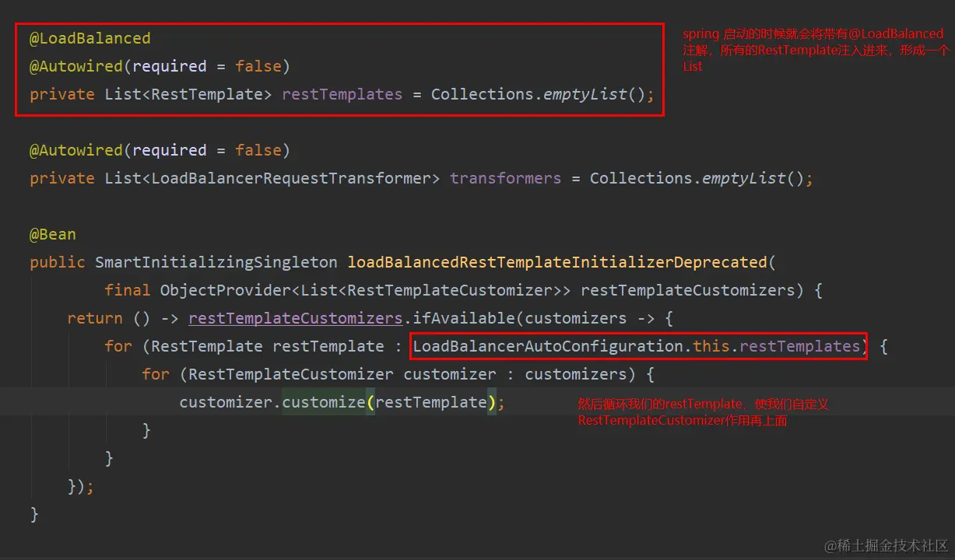The image size is (955, 560).
Task: Click the public keyword of bean method
Action: (x=58, y=262)
